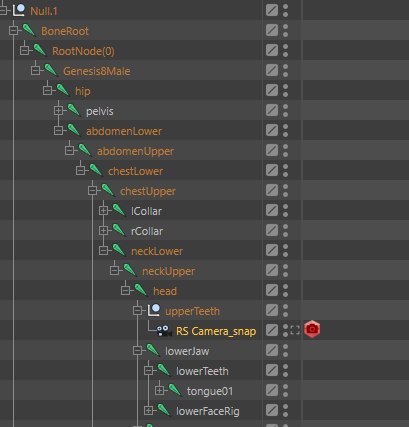Click the tongue01 joint icon

tap(175, 390)
